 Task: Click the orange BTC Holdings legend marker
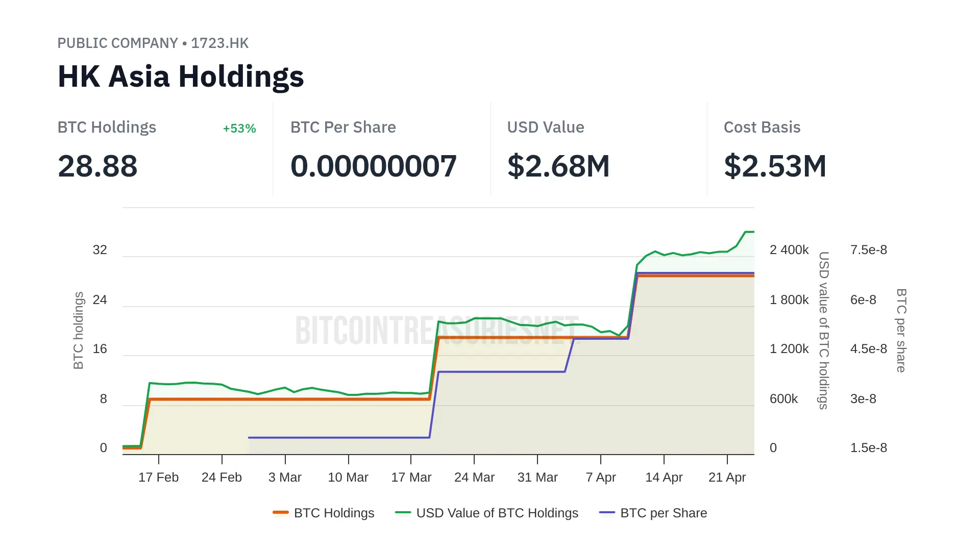point(281,512)
